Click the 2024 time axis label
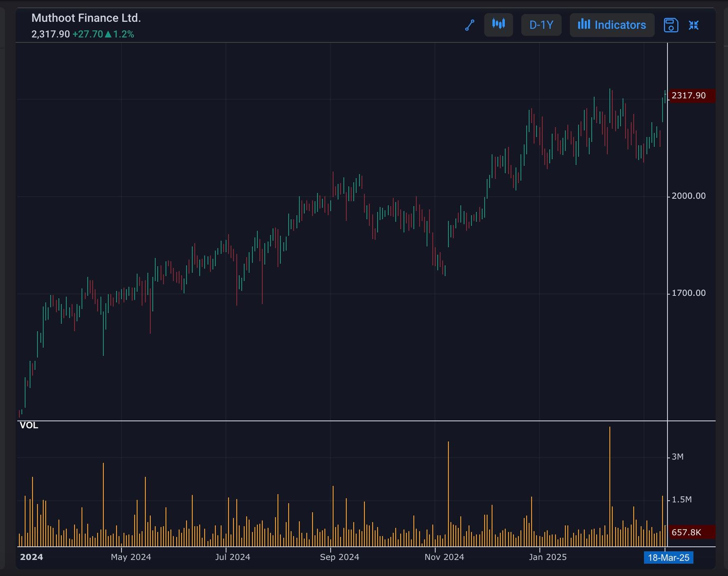 (31, 557)
